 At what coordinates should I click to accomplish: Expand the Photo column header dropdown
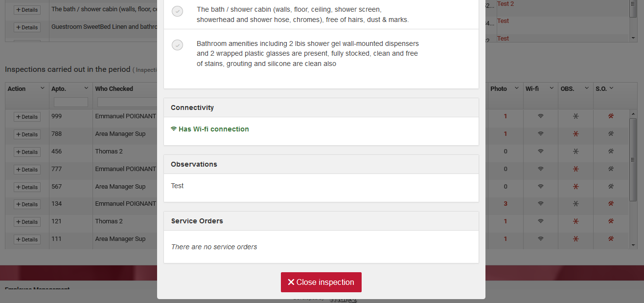coord(516,88)
